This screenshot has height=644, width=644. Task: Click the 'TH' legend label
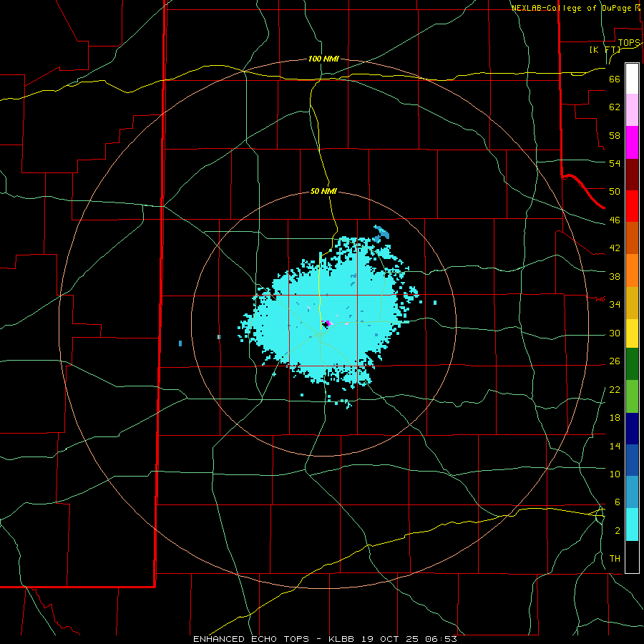pos(615,559)
